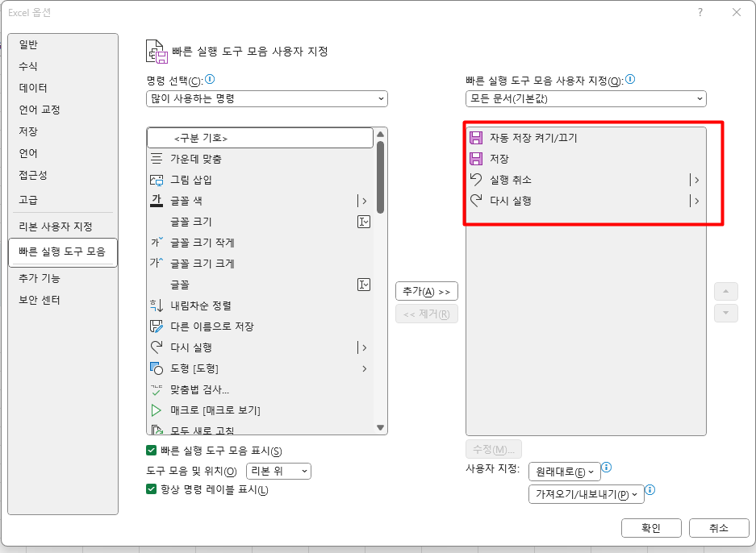Click the 다른 이름으로 저장 icon
This screenshot has height=553, width=756.
pos(157,326)
